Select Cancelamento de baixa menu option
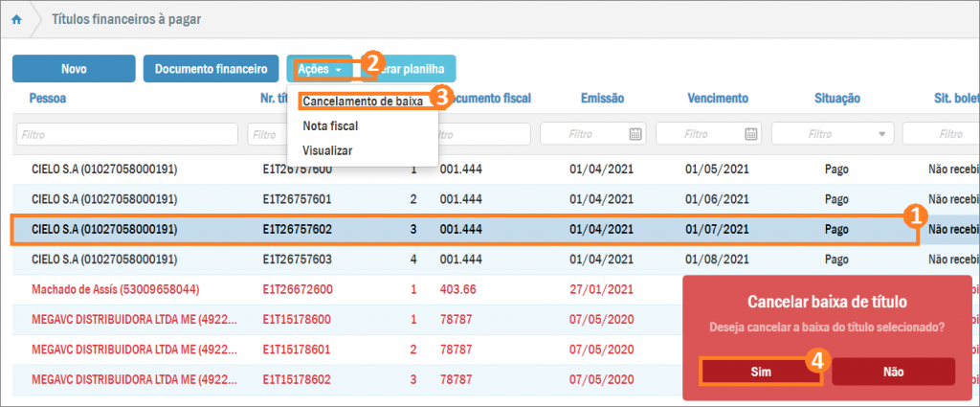Viewport: 980px width, 407px height. click(x=363, y=101)
